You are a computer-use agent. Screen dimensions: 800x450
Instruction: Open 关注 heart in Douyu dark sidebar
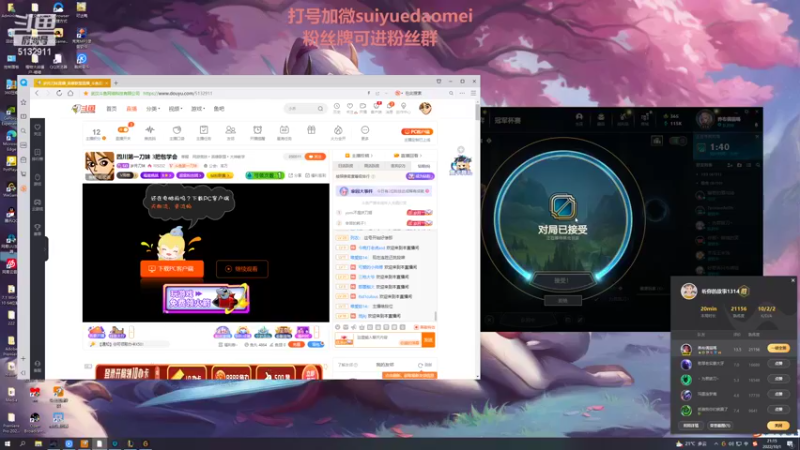coord(37,130)
